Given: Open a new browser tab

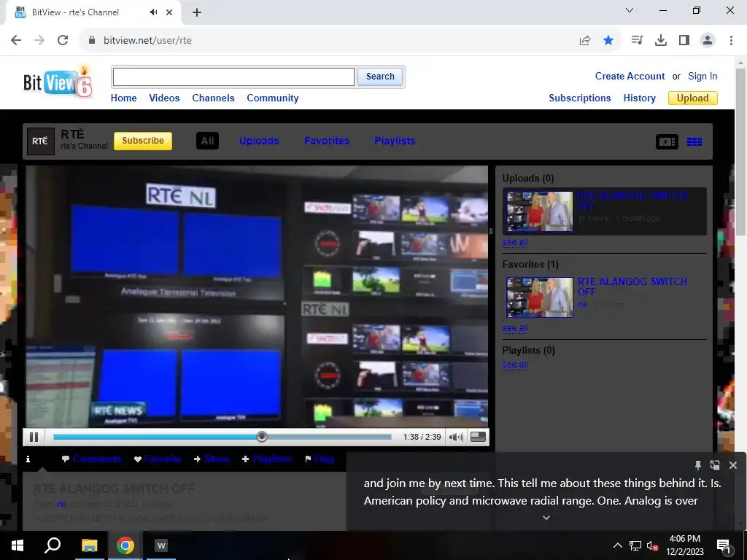Looking at the screenshot, I should [x=197, y=12].
